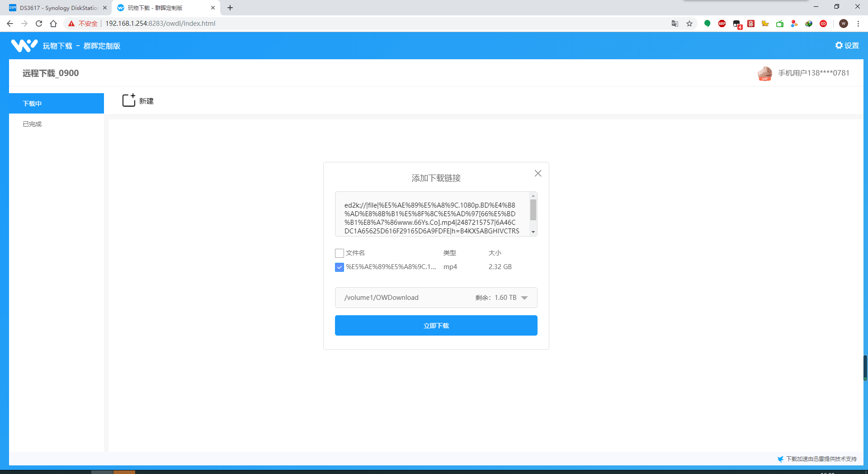Click the VIP user avatar
The height and width of the screenshot is (474, 868).
[x=764, y=73]
